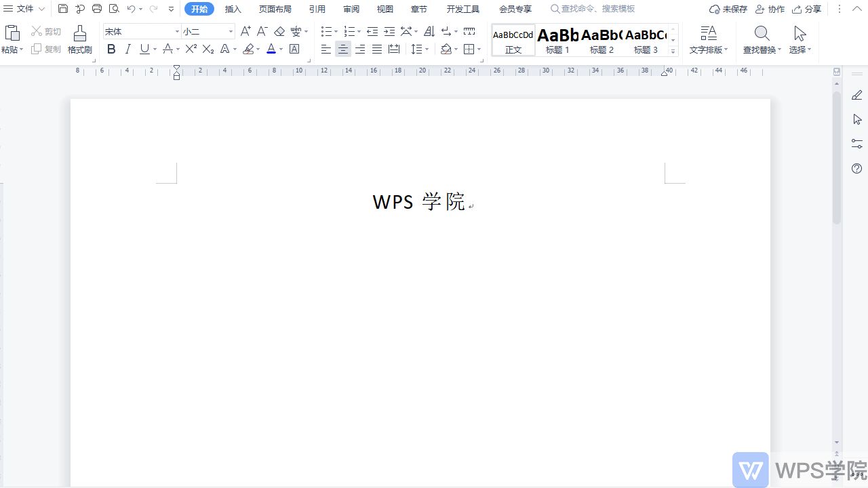Switch to the 插入 ribbon tab

click(233, 9)
